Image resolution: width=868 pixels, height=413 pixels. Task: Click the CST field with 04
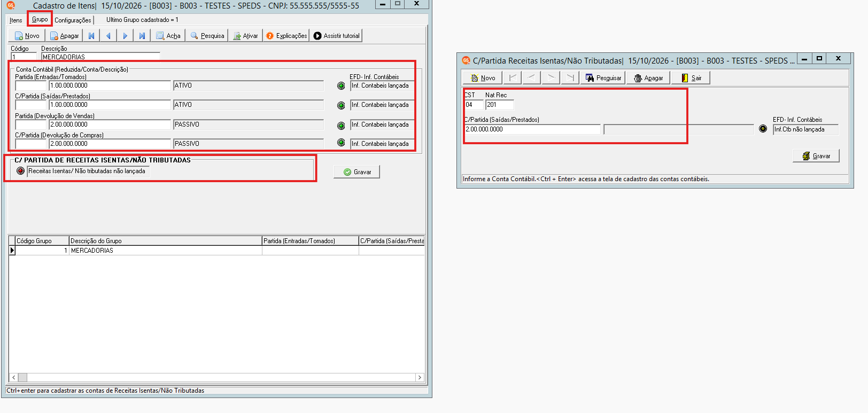point(474,105)
